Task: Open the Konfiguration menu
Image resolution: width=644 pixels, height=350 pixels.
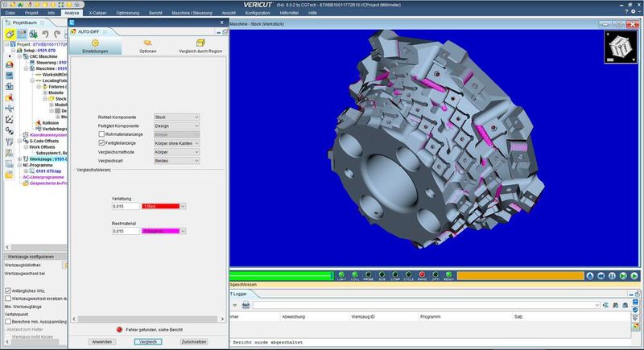Action: (258, 13)
